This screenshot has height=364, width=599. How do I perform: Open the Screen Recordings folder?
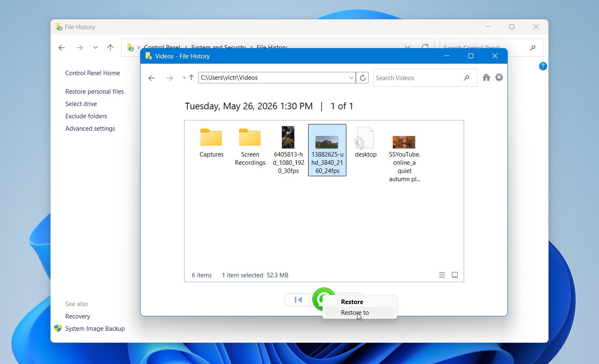(x=250, y=147)
